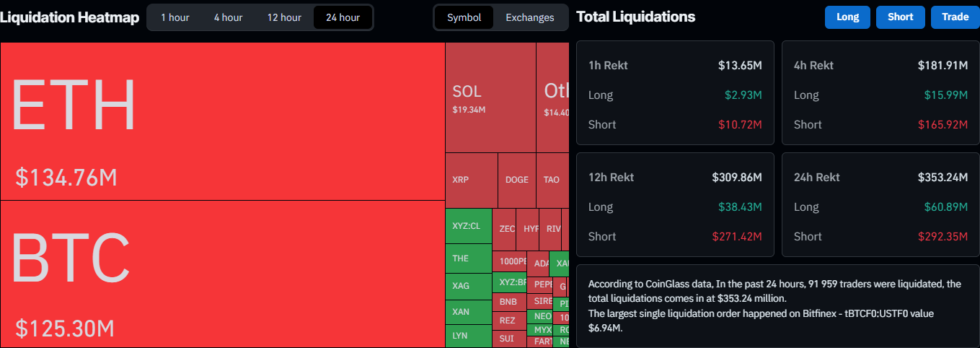This screenshot has height=348, width=980.
Task: Click the 1h Rekt stats card
Action: [x=675, y=93]
